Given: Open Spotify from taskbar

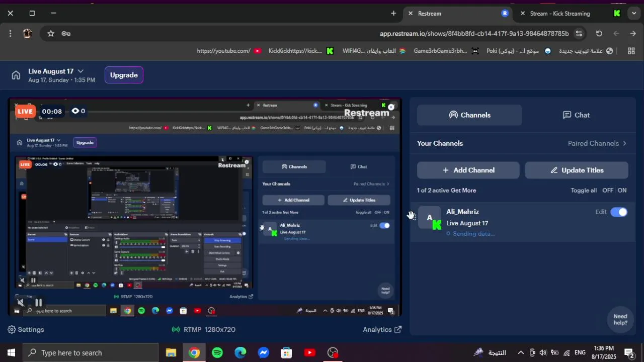Looking at the screenshot, I should point(217,353).
